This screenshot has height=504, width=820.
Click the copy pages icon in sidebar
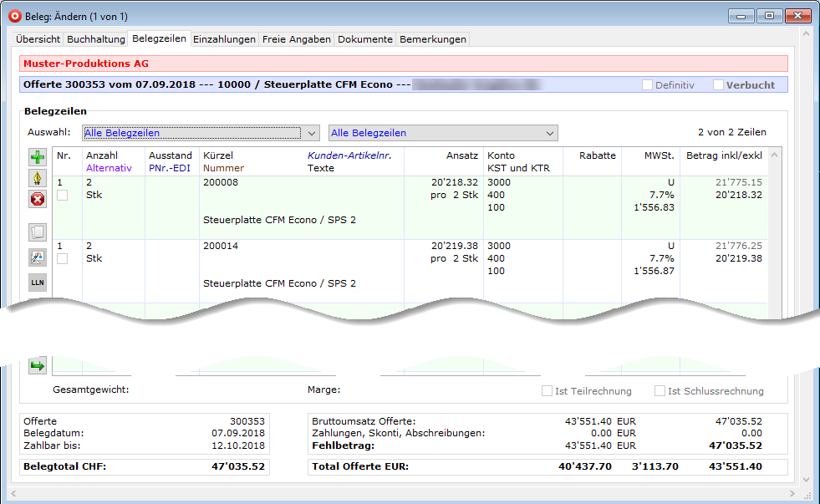coord(38,232)
